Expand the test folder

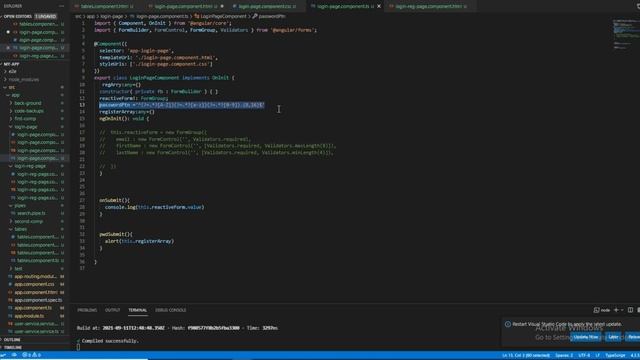tap(18, 269)
